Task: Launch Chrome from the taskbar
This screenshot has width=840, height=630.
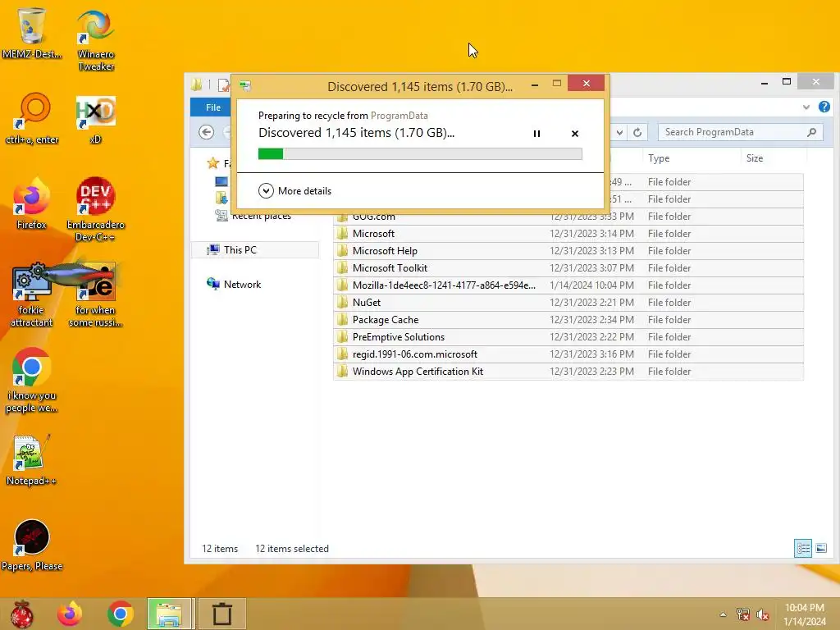Action: pos(120,614)
